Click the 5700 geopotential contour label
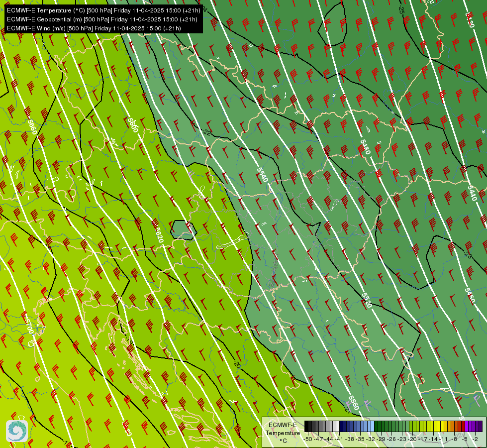The width and height of the screenshot is (487, 448). click(28, 326)
